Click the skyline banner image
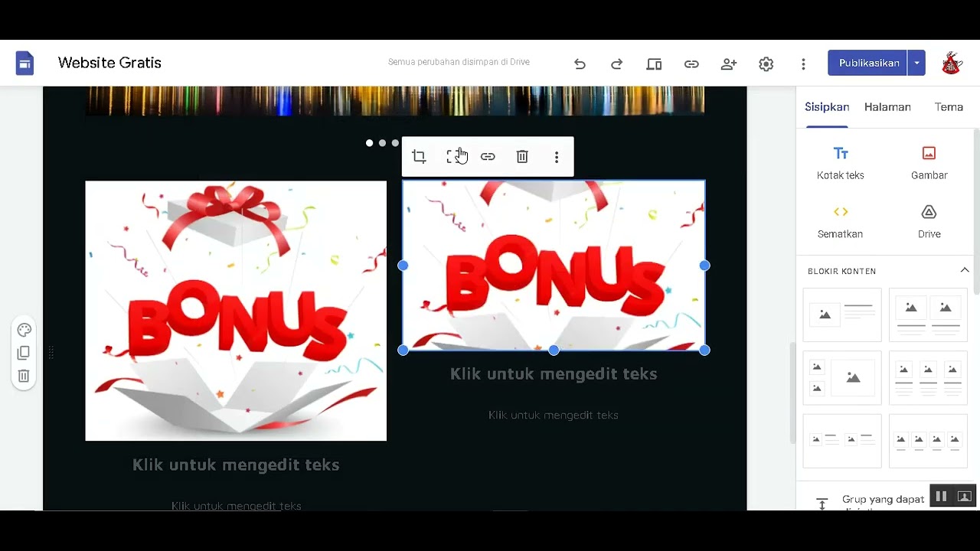 click(394, 100)
